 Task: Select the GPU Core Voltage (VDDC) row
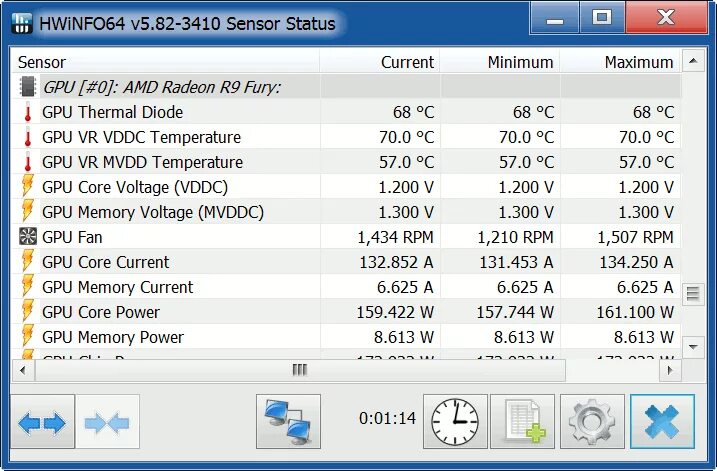(x=346, y=187)
